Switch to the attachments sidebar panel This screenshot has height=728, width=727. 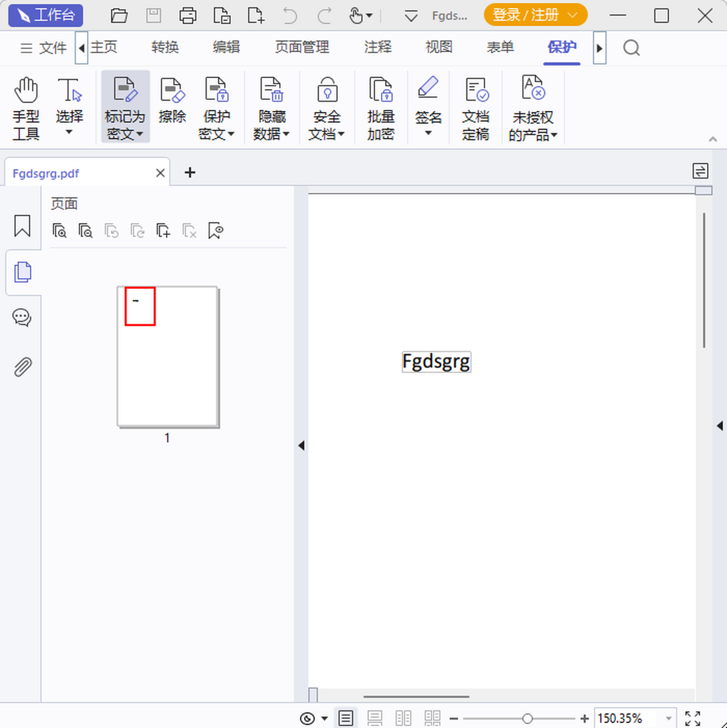[22, 367]
